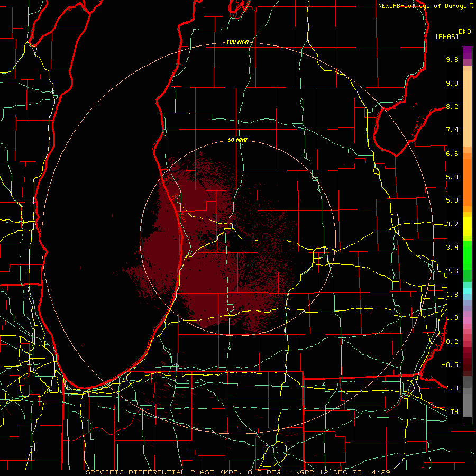Click the 5.0 scale value
This screenshot has height=476, width=476.
coord(452,200)
